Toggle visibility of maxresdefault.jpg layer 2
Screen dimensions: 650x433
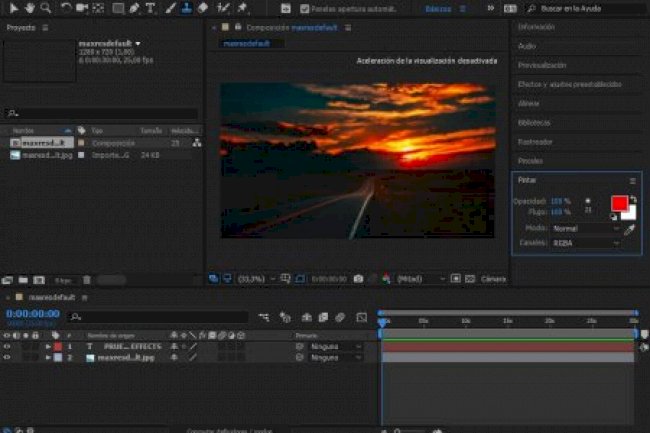click(x=8, y=357)
